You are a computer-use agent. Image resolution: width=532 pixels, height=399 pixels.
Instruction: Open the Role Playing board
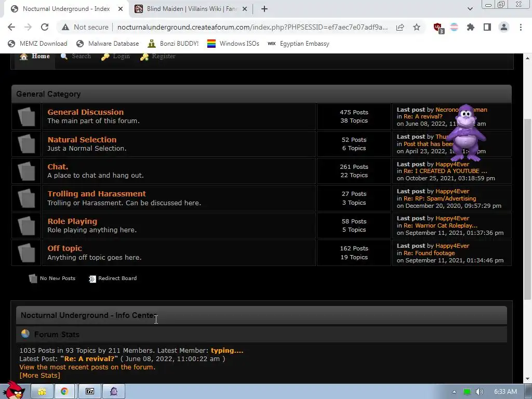coord(72,221)
